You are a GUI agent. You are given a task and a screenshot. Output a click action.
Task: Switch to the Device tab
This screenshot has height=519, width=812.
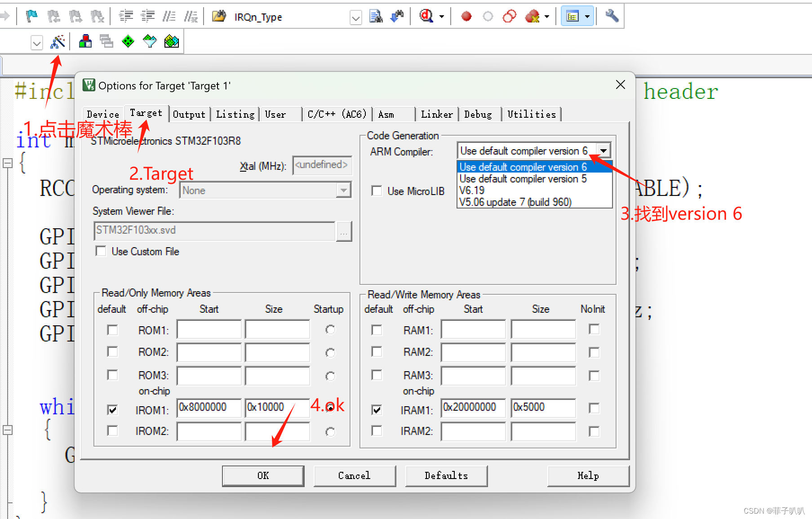click(103, 114)
